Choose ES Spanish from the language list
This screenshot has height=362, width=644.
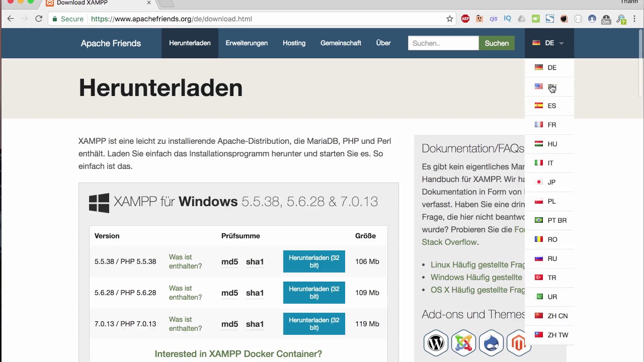coord(551,106)
